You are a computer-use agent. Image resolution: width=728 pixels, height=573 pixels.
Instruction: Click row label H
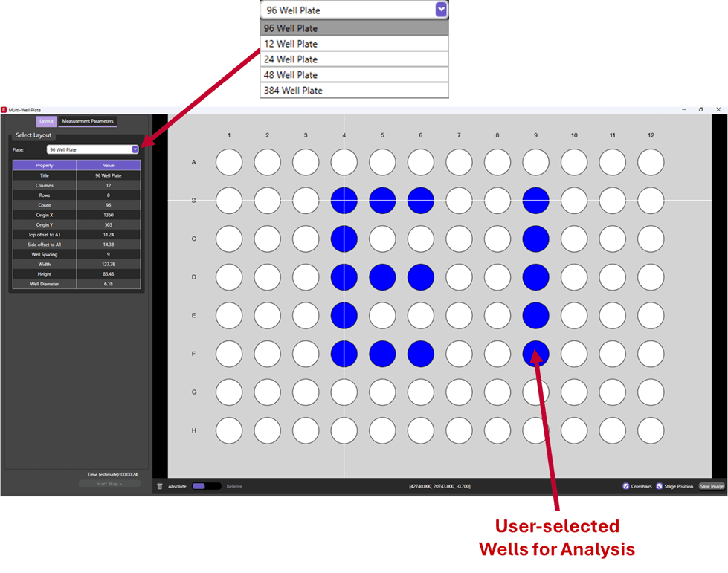click(x=194, y=430)
